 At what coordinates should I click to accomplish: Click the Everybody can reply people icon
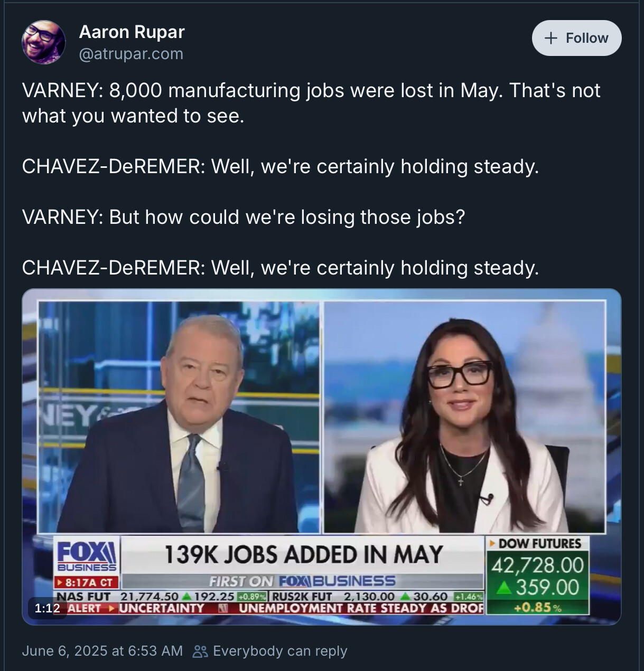200,651
